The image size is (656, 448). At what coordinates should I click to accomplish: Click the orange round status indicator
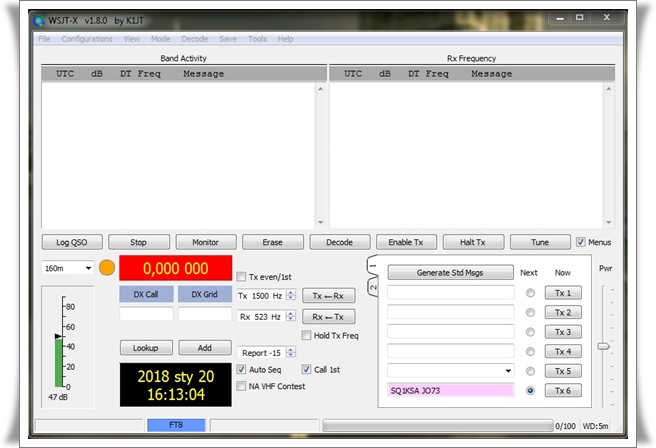tap(107, 269)
